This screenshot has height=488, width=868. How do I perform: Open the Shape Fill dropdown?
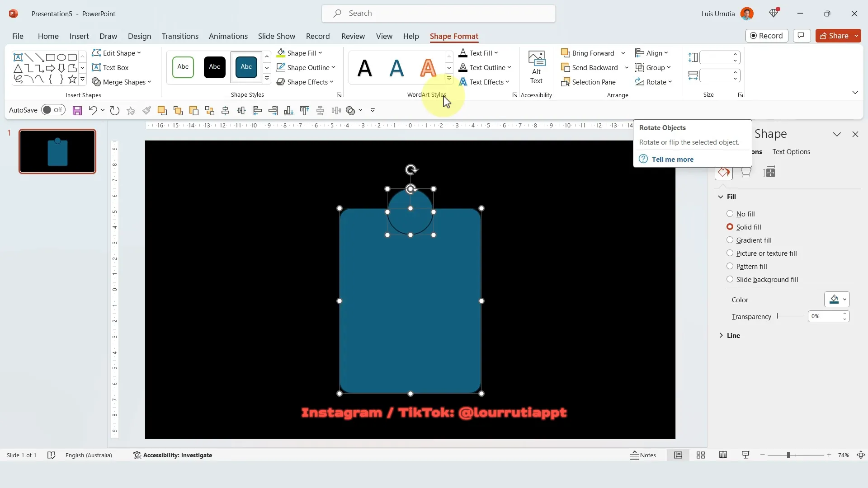pos(299,53)
